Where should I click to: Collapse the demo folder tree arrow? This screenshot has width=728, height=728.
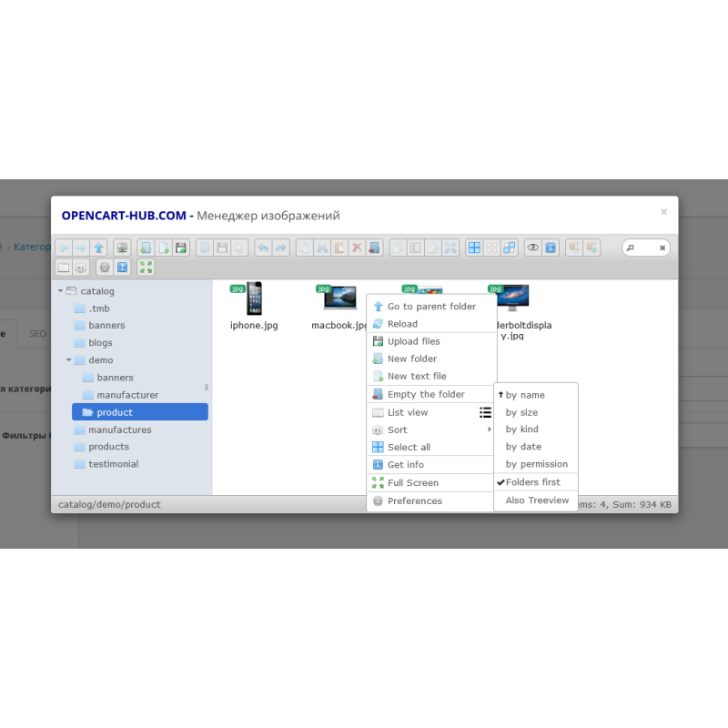69,360
